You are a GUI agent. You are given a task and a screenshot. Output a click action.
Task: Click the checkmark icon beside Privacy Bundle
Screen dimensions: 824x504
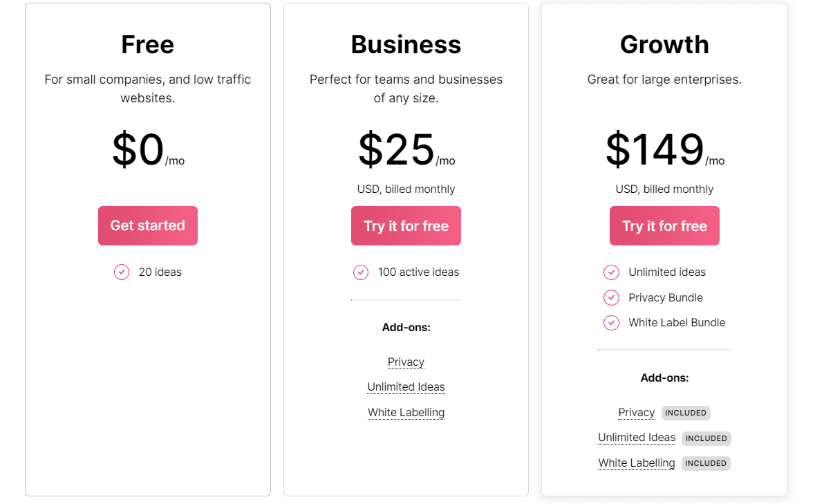pyautogui.click(x=611, y=297)
